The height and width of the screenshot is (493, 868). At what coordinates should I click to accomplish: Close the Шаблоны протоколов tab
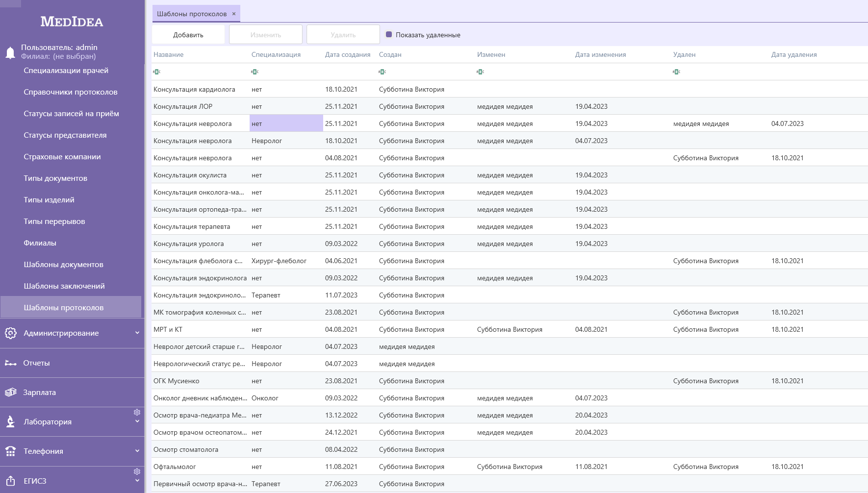point(234,14)
